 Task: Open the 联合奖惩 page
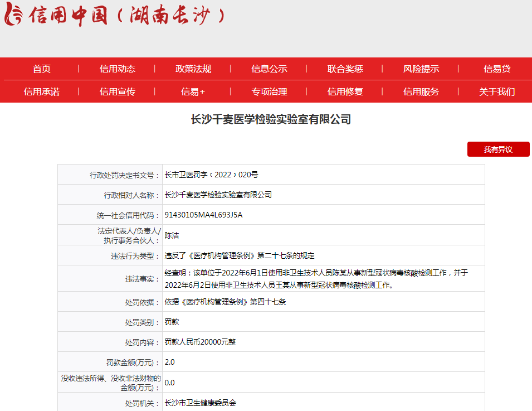pyautogui.click(x=345, y=69)
